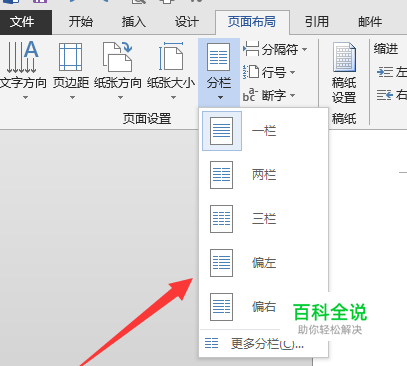Expand the 纸张大小 dropdown arrow

coord(173,98)
